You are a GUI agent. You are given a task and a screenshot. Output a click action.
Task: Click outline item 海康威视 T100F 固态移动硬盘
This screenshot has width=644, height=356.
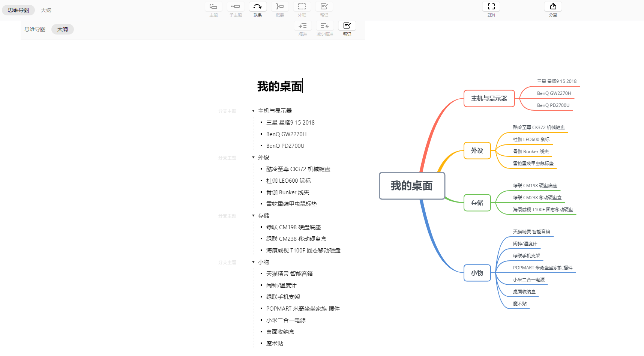pos(303,251)
